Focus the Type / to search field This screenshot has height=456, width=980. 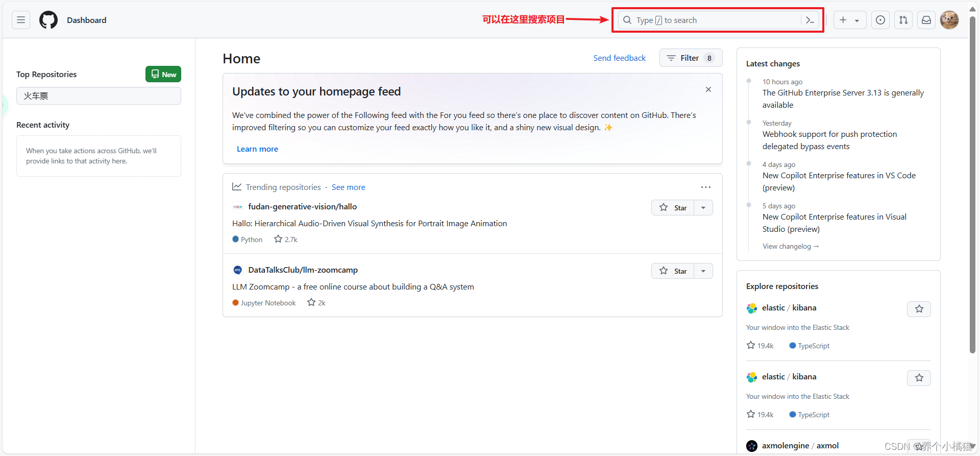(718, 20)
